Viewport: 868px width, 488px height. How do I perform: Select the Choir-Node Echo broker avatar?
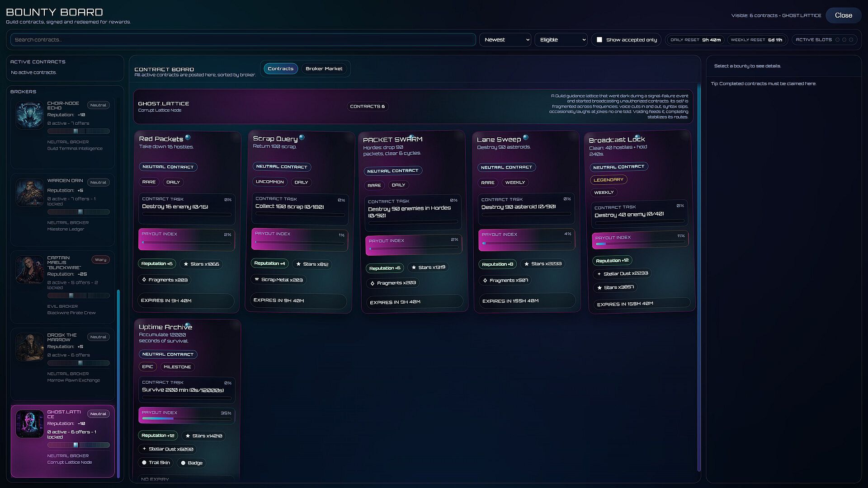click(30, 115)
